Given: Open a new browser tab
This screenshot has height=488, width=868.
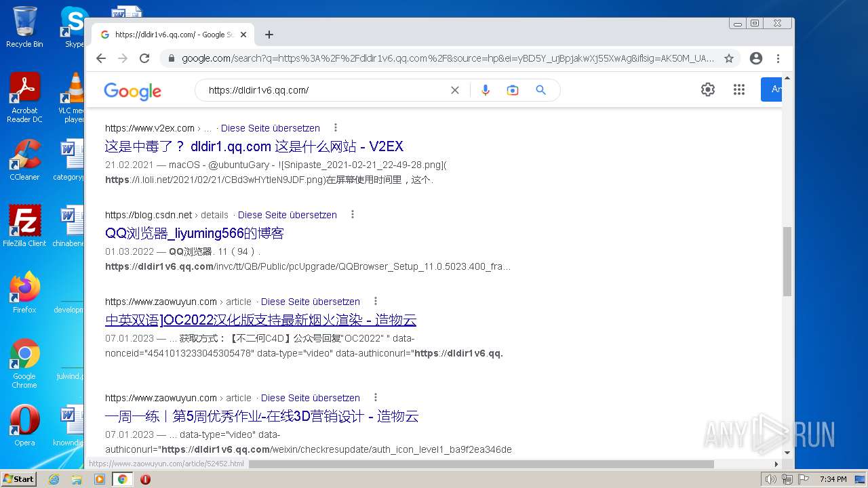Looking at the screenshot, I should (x=269, y=35).
